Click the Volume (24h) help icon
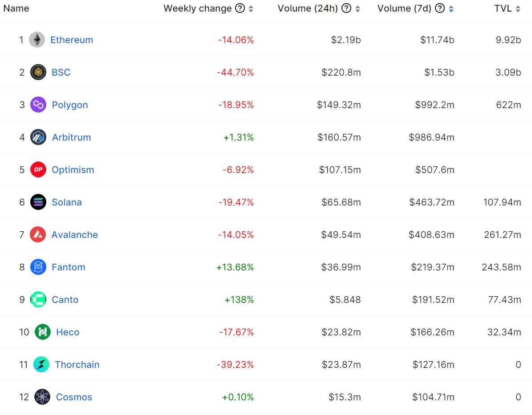The width and height of the screenshot is (532, 415). coord(346,8)
